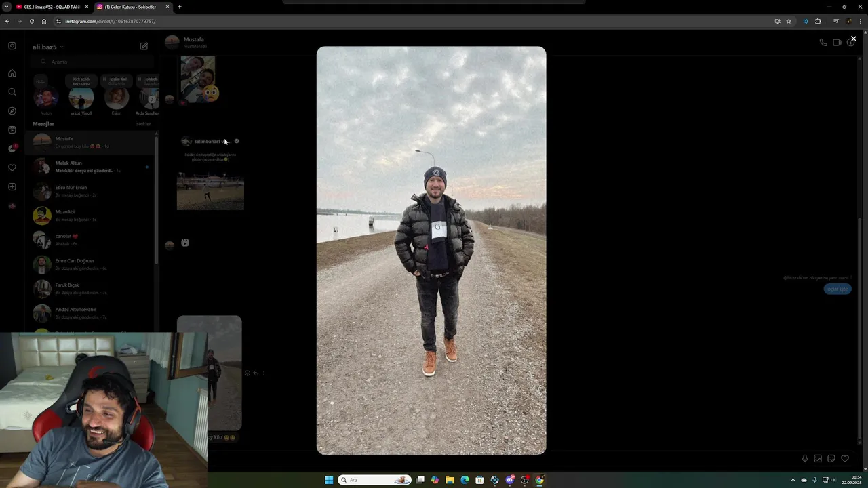Click Create new post plus icon
This screenshot has width=868, height=488.
[12, 186]
